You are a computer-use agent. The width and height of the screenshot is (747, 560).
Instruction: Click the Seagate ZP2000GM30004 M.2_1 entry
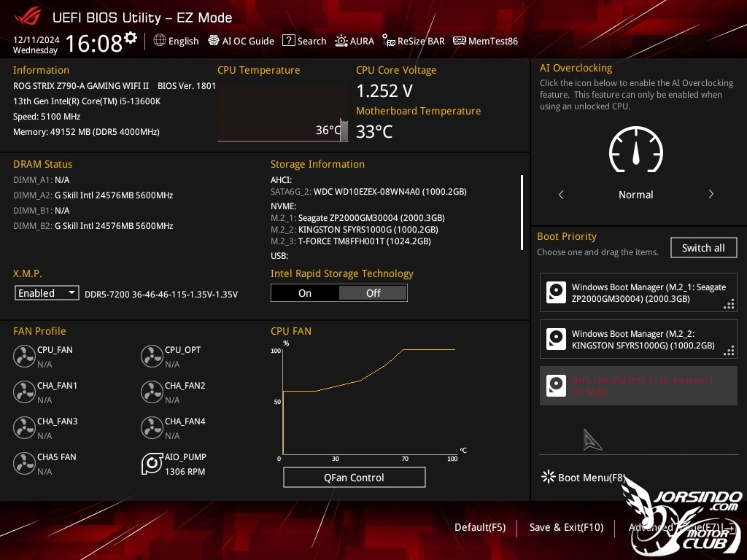coord(357,217)
